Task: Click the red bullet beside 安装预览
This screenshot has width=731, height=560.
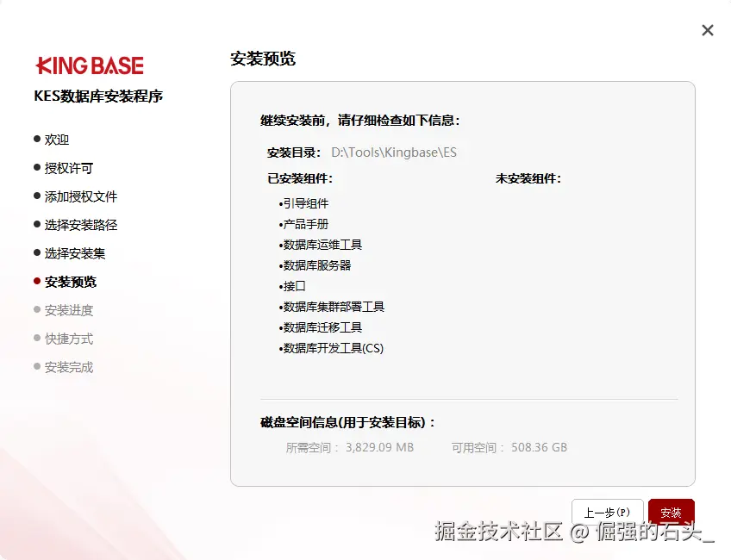Action: click(37, 281)
